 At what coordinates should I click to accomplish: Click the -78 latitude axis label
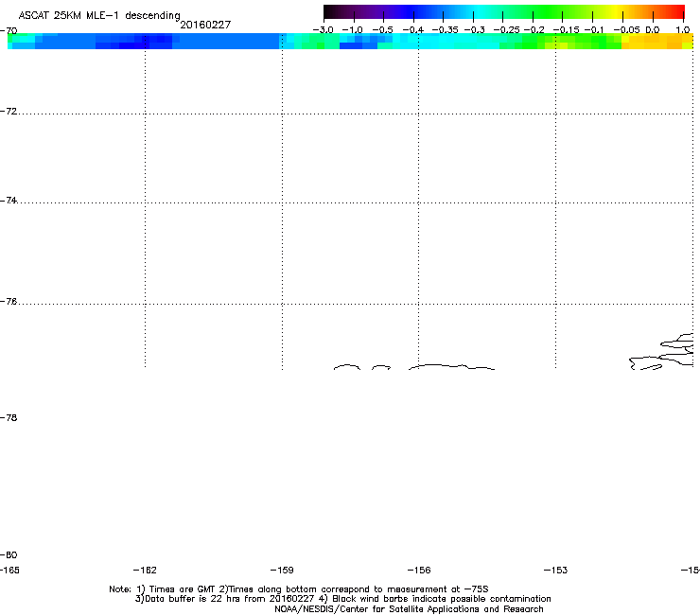(9, 417)
